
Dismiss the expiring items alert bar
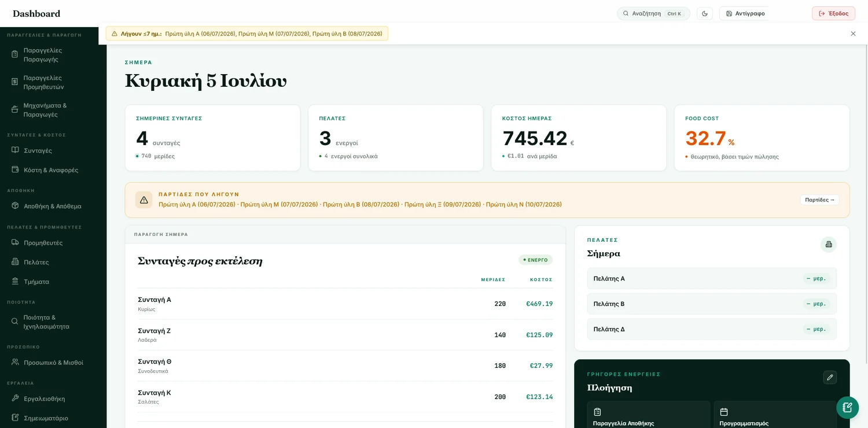click(x=853, y=34)
